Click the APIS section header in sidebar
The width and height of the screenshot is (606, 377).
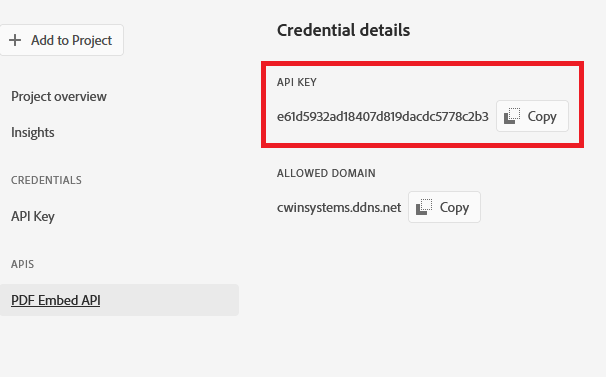tap(22, 264)
